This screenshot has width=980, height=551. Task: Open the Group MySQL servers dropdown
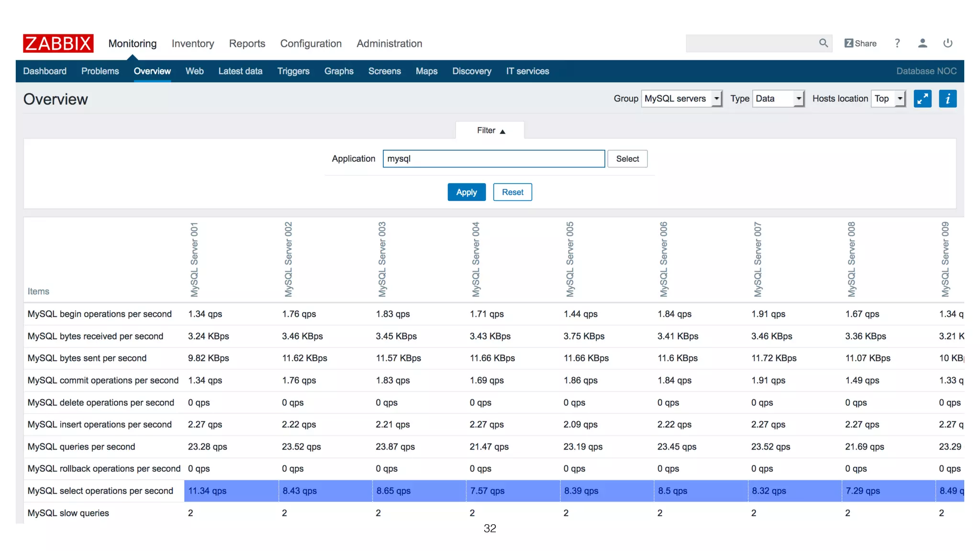[681, 99]
